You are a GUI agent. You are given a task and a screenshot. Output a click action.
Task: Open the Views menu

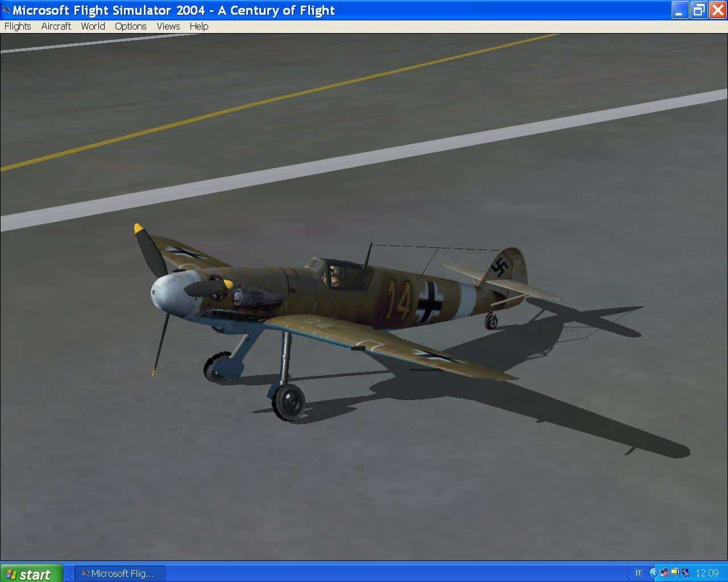click(x=167, y=26)
